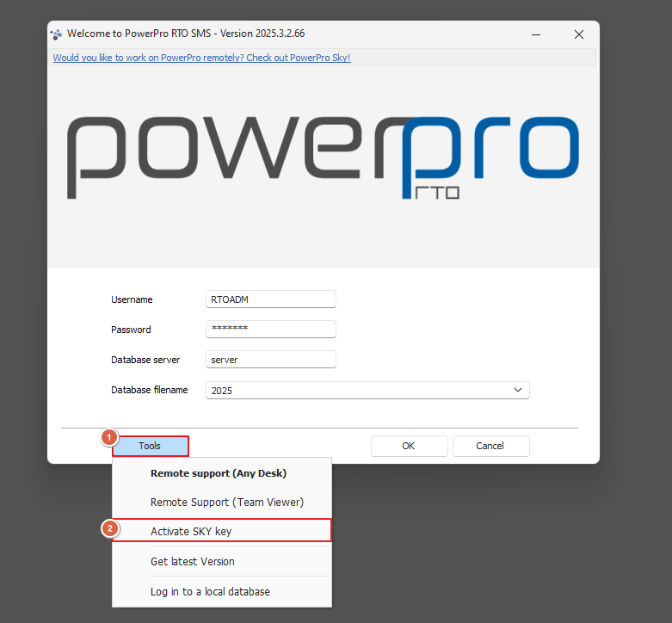Cancel the login dialog
Image resolution: width=672 pixels, height=623 pixels.
coord(490,446)
